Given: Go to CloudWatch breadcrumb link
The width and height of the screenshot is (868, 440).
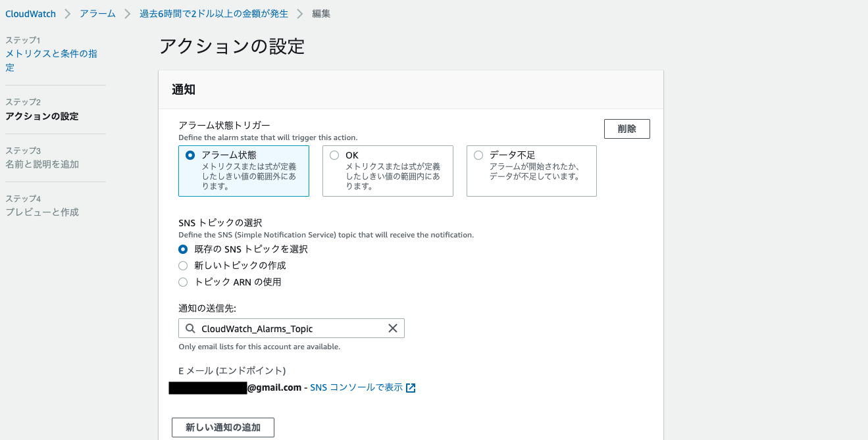Looking at the screenshot, I should click(x=30, y=14).
